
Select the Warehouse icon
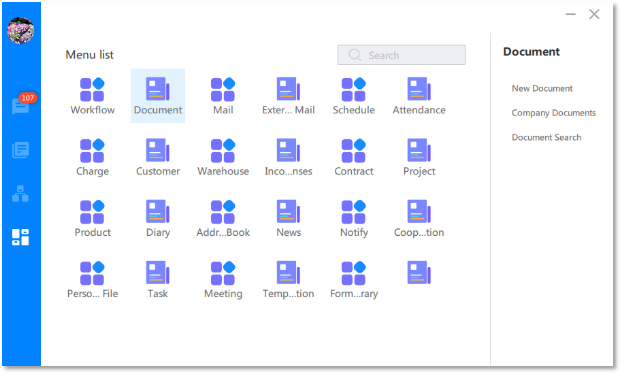pyautogui.click(x=223, y=151)
